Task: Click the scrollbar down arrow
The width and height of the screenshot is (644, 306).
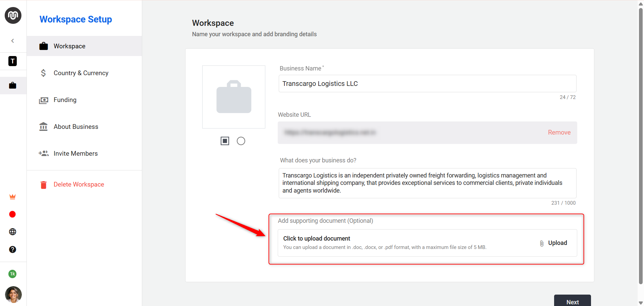Action: [641, 303]
